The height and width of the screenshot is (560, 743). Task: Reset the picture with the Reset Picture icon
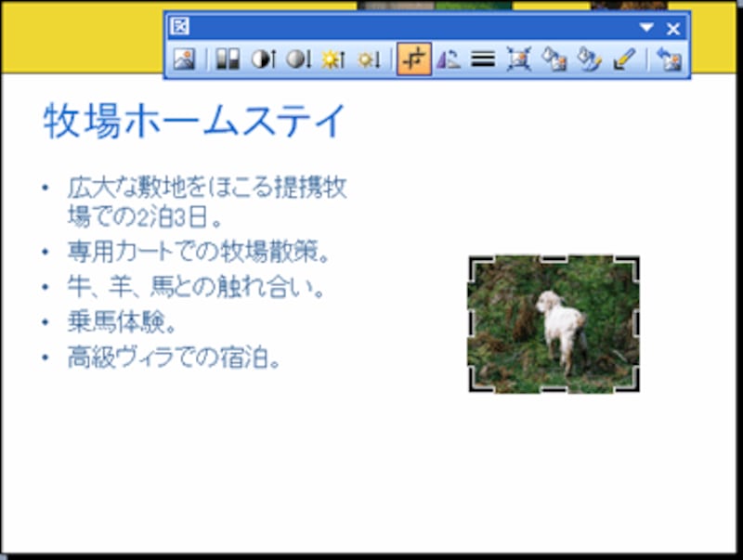tap(671, 59)
